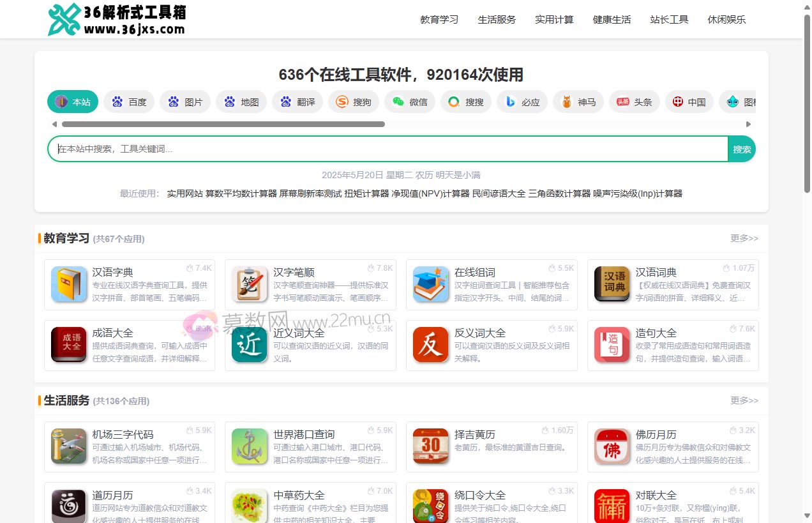The image size is (812, 523).
Task: Open 更多>> under 教育学习 section
Action: click(744, 238)
